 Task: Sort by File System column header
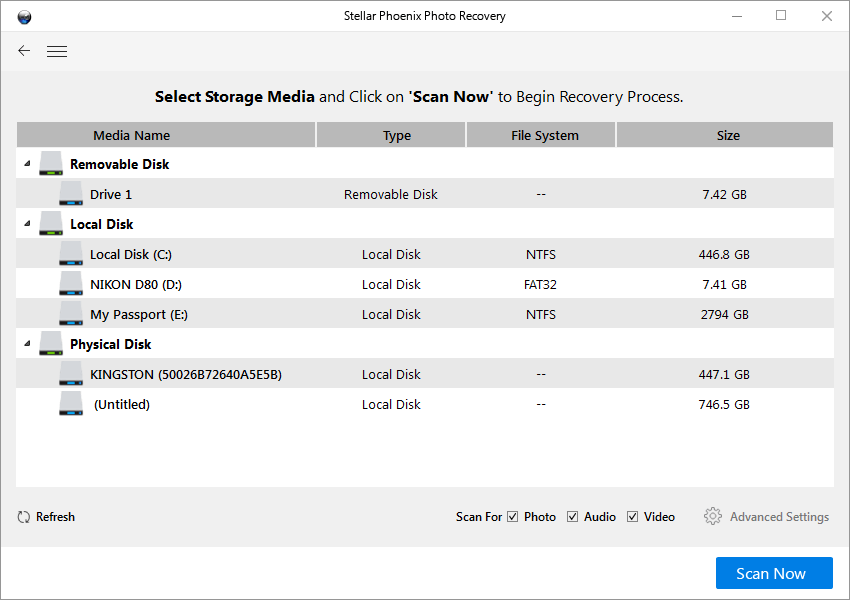(x=541, y=135)
